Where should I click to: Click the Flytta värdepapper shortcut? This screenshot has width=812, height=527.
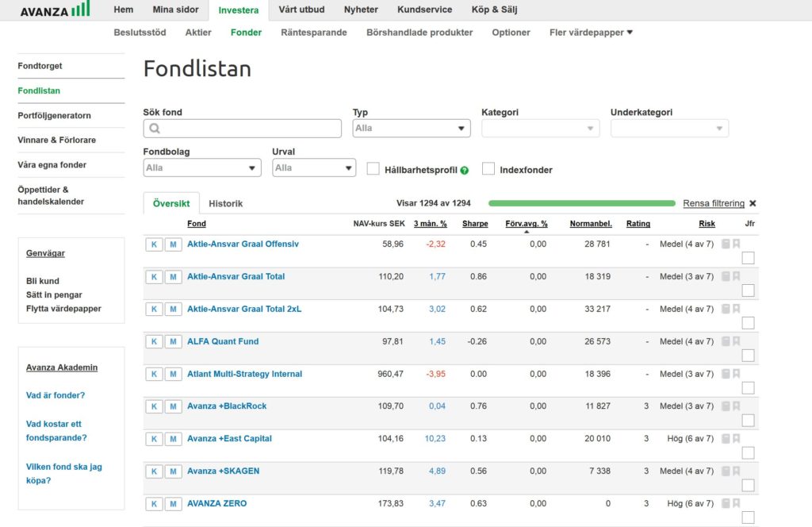tap(63, 309)
